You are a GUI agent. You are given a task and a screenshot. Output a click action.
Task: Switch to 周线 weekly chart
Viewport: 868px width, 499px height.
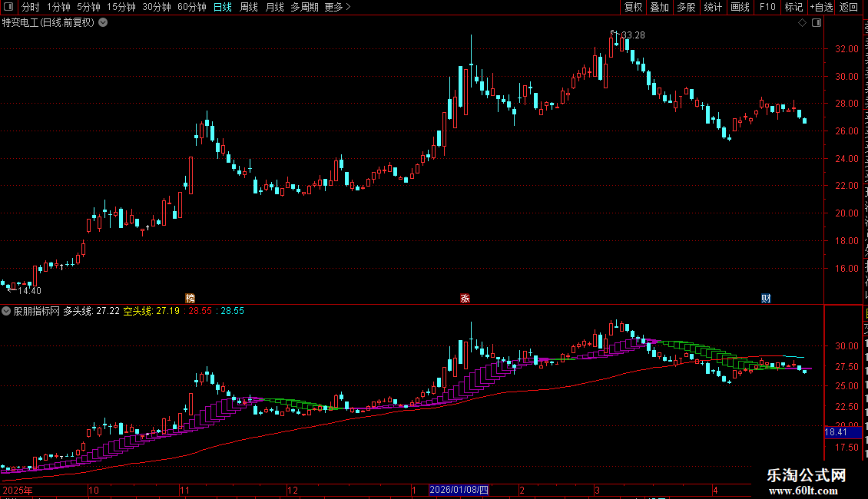coord(249,7)
